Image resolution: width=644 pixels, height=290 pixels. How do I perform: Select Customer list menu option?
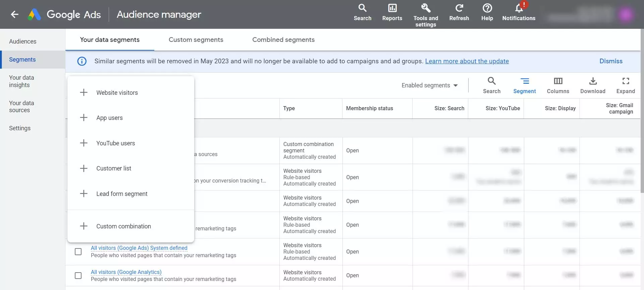point(131,168)
